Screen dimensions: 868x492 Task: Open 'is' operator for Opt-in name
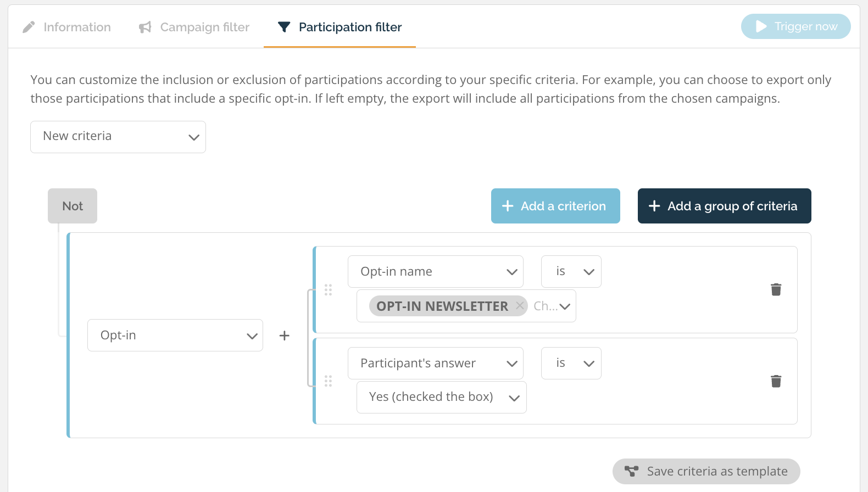[571, 272]
